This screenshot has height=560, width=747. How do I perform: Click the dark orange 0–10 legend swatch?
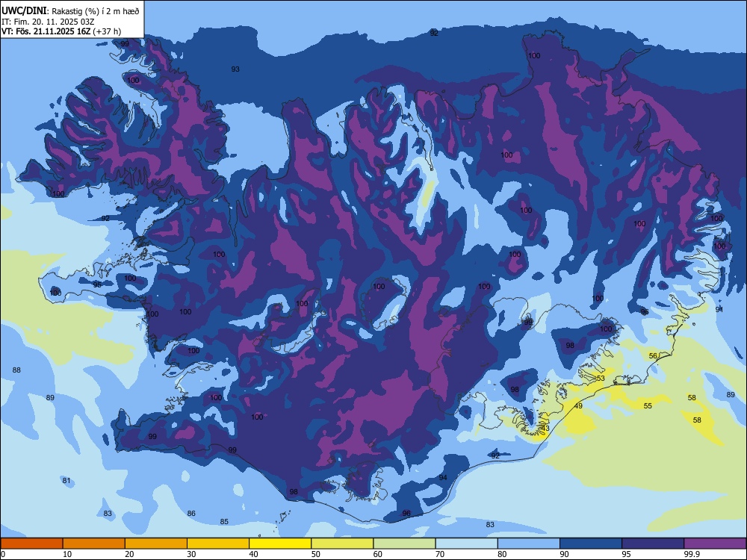click(x=31, y=544)
